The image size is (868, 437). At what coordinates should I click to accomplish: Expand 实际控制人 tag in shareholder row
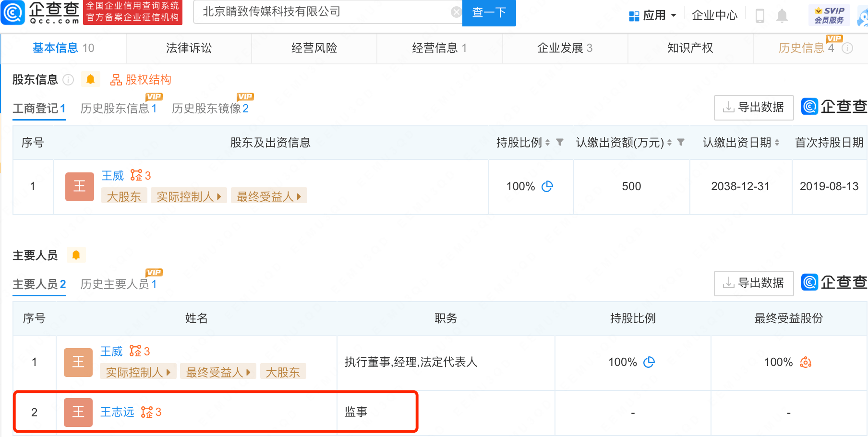pyautogui.click(x=189, y=196)
